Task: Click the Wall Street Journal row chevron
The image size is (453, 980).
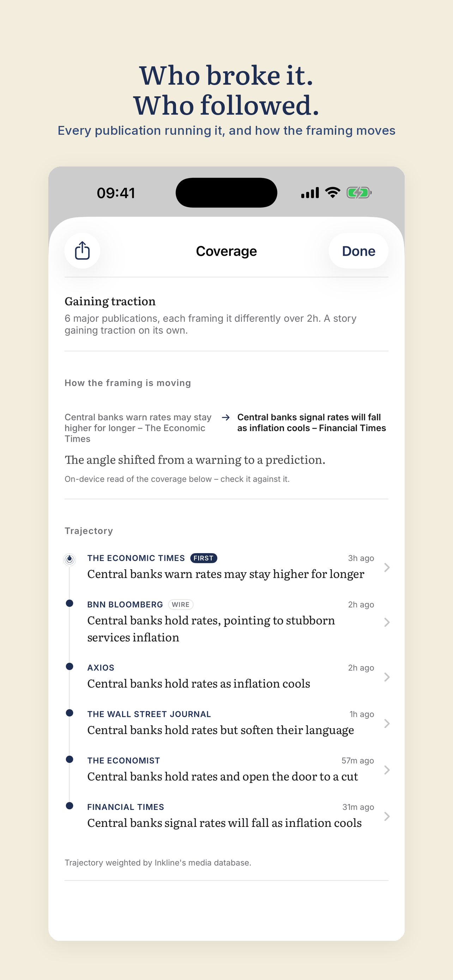Action: (387, 724)
